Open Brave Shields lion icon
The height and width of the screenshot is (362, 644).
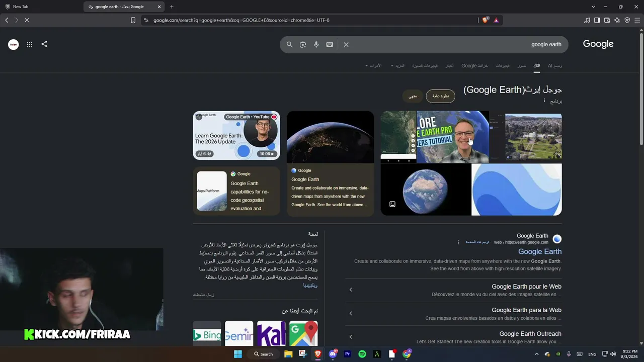[x=485, y=20]
